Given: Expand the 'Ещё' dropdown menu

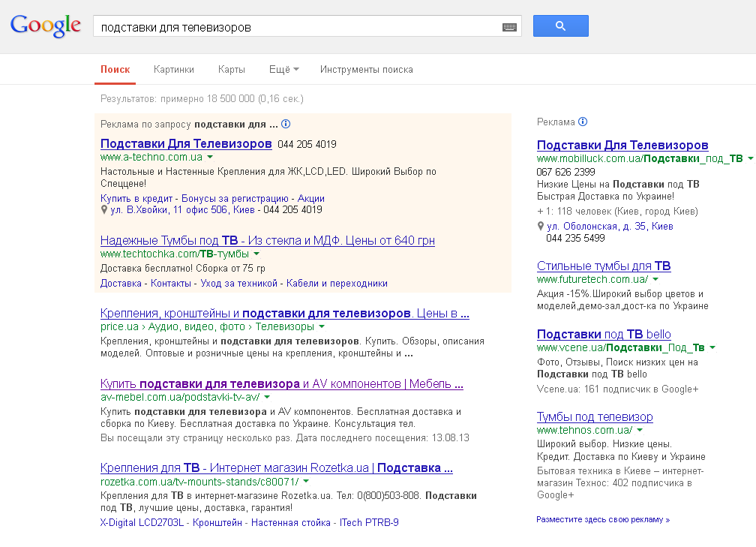Looking at the screenshot, I should point(283,70).
